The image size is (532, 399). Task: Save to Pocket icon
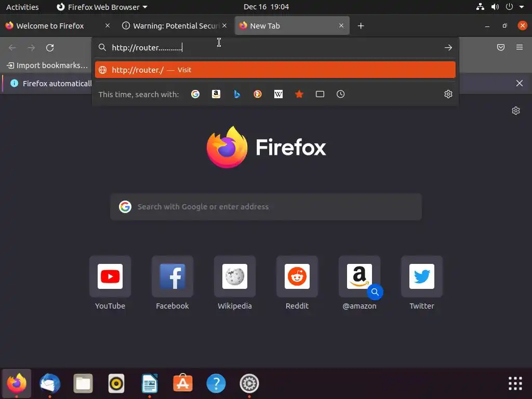click(x=501, y=47)
